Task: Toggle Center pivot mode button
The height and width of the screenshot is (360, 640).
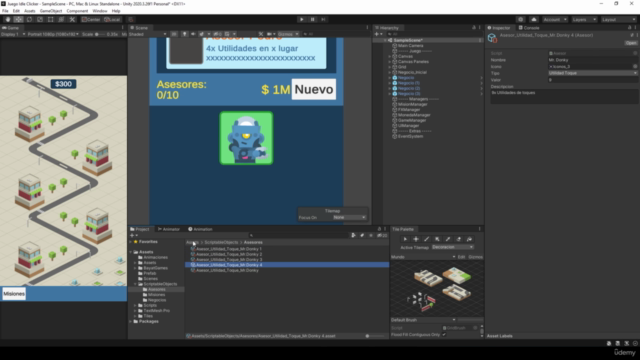Action: (91, 20)
